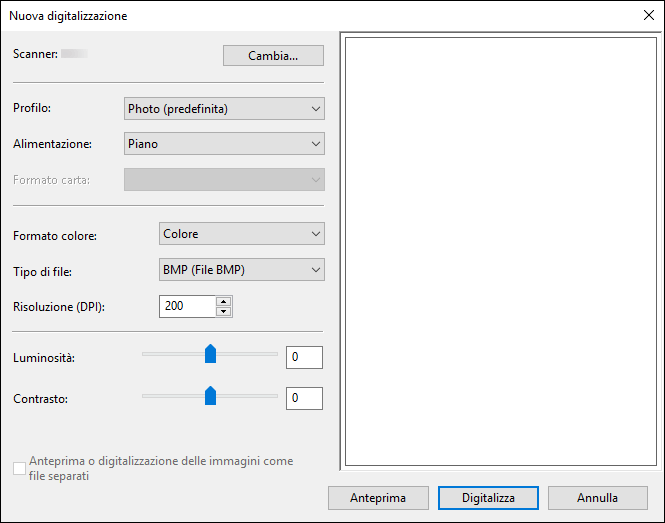Screen dimensions: 665x523
Task: Increase DPI with the up spinner arrow
Action: click(224, 301)
